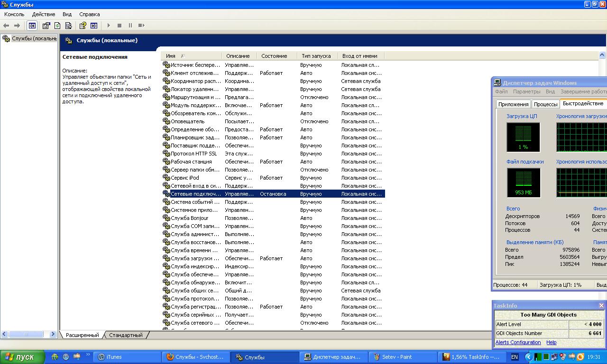This screenshot has height=364, width=607.
Task: Switch to TaskInfo taskbar button
Action: [470, 357]
